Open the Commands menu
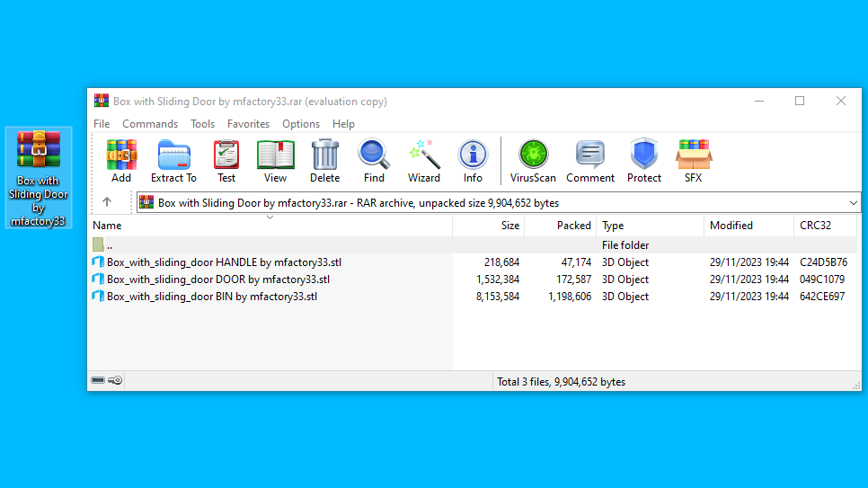This screenshot has height=488, width=868. (150, 124)
